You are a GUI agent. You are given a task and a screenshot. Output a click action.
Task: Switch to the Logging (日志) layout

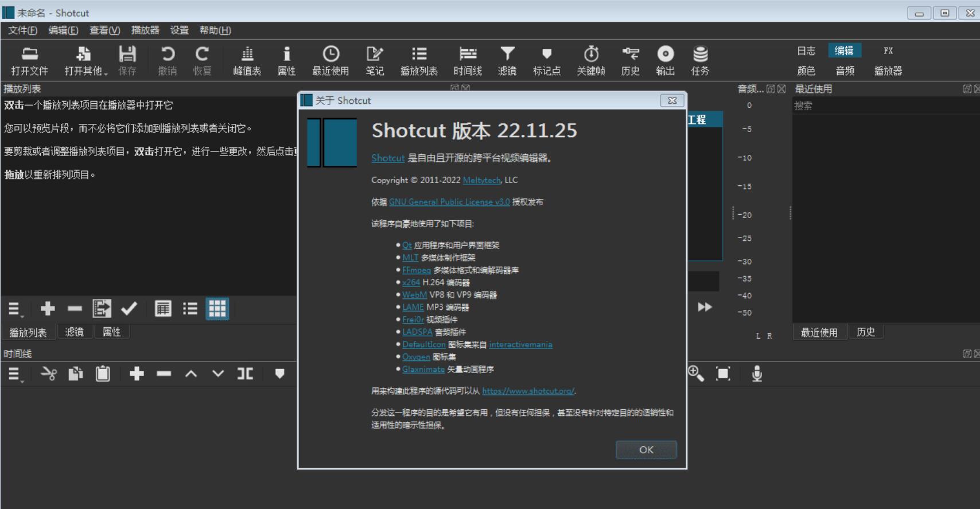(806, 50)
